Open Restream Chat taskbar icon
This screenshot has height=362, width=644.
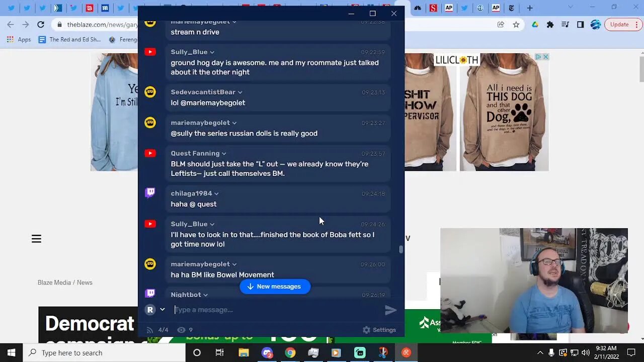pyautogui.click(x=406, y=352)
